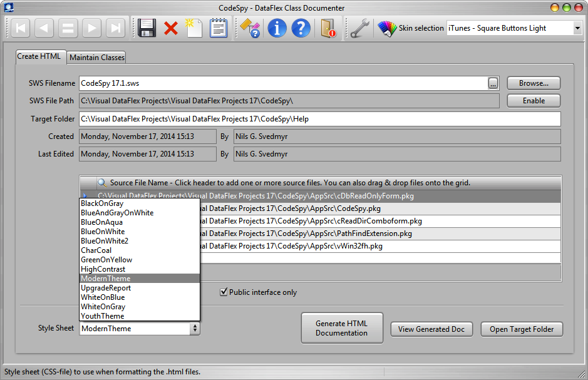Go to the next record
Viewport: 588px width, 380px height.
pos(92,28)
